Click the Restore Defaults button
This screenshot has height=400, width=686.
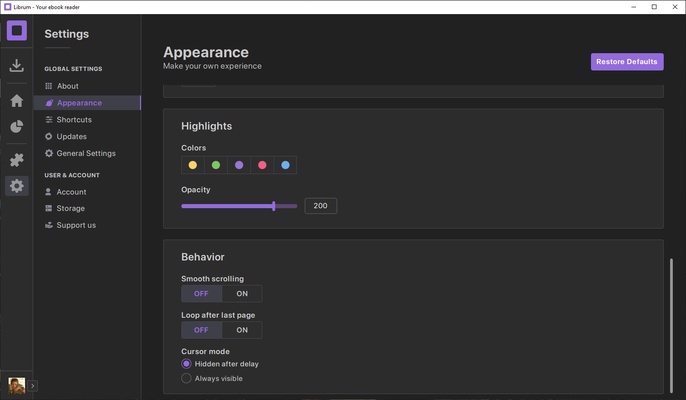pyautogui.click(x=627, y=62)
